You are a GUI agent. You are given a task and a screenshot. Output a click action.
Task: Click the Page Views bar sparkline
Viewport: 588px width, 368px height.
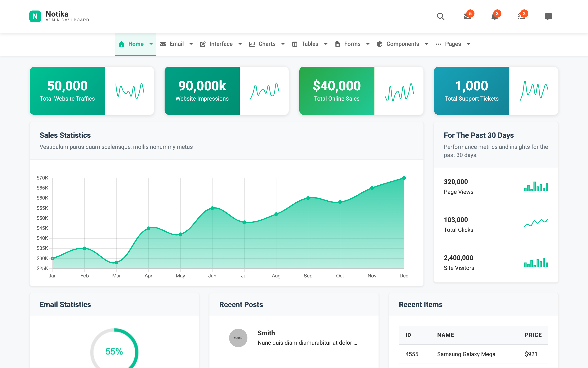pyautogui.click(x=536, y=186)
